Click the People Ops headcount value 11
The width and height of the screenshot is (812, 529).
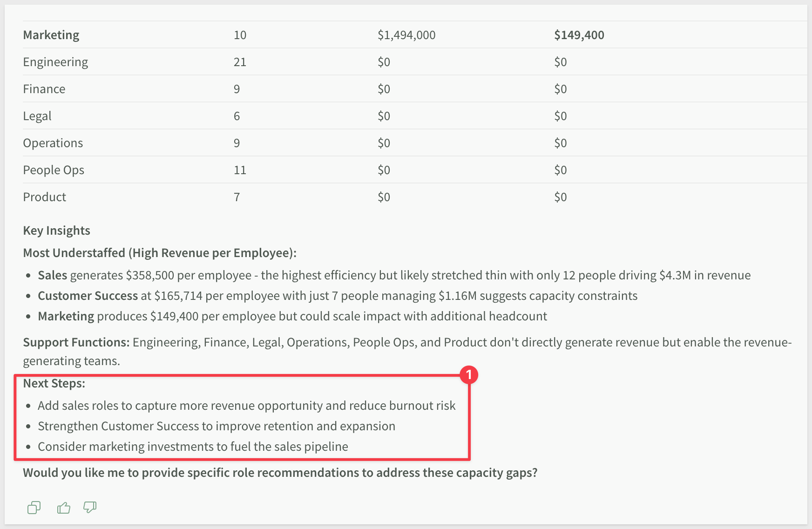[240, 170]
